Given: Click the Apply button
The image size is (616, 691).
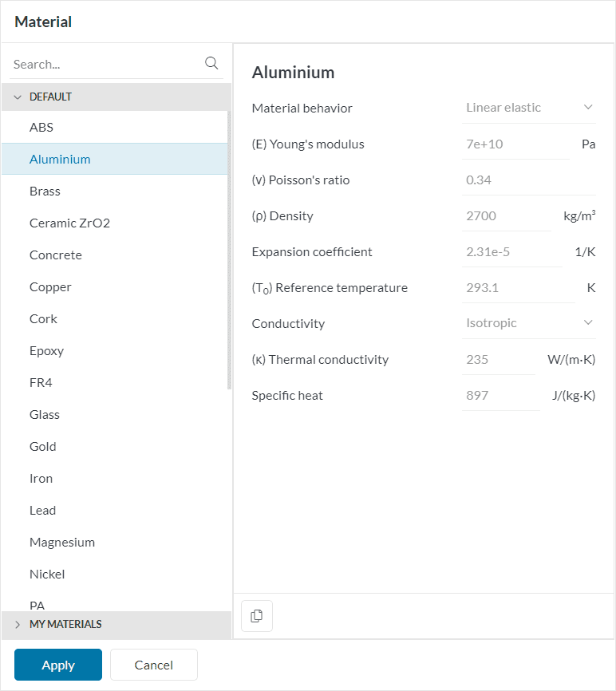Looking at the screenshot, I should 58,665.
